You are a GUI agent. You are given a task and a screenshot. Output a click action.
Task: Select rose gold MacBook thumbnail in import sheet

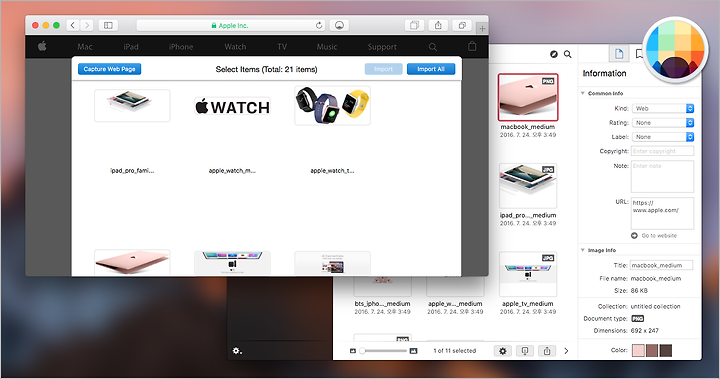pyautogui.click(x=132, y=262)
